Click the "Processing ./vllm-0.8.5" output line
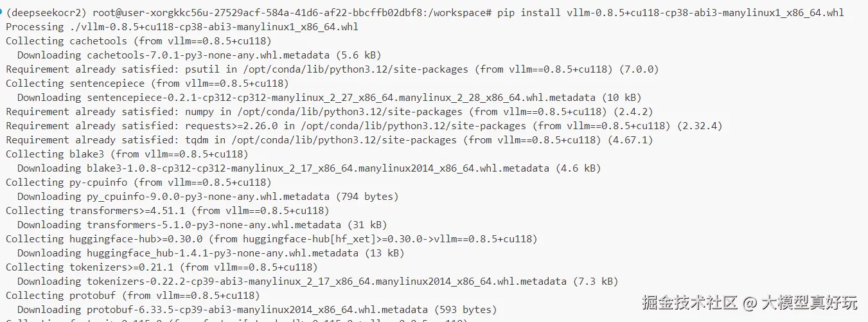 pos(182,27)
